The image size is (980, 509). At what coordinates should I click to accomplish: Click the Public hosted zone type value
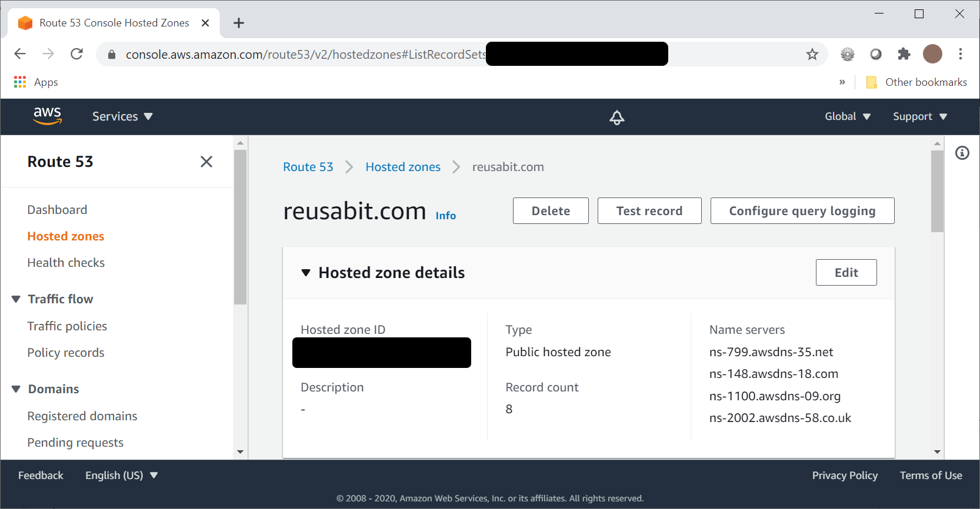coord(558,352)
